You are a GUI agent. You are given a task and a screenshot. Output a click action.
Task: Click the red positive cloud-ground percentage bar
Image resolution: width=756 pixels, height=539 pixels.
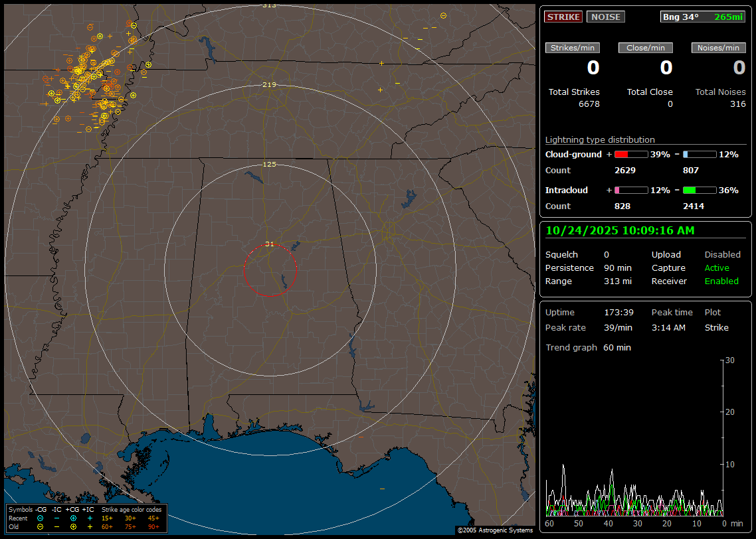(x=630, y=154)
